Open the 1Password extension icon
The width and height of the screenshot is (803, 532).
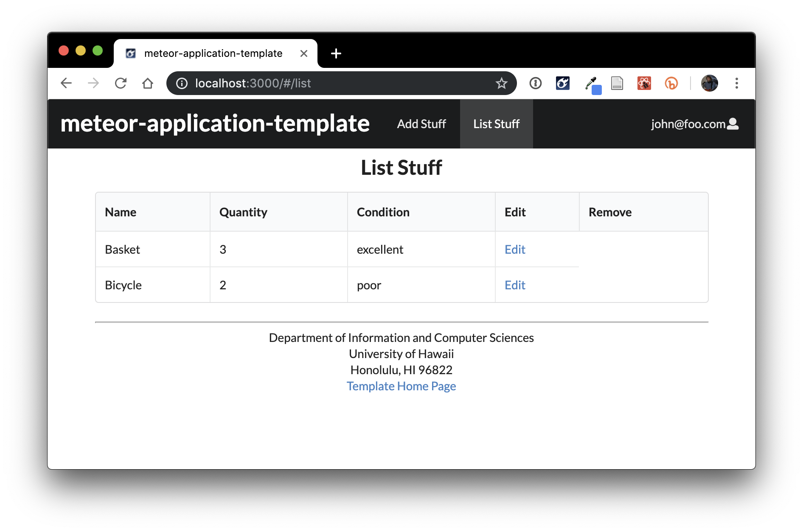click(x=536, y=83)
